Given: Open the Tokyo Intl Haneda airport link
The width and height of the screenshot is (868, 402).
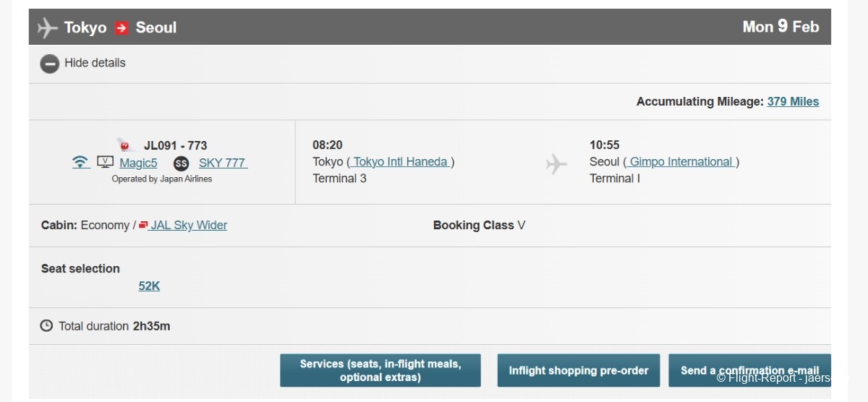Looking at the screenshot, I should [x=401, y=162].
